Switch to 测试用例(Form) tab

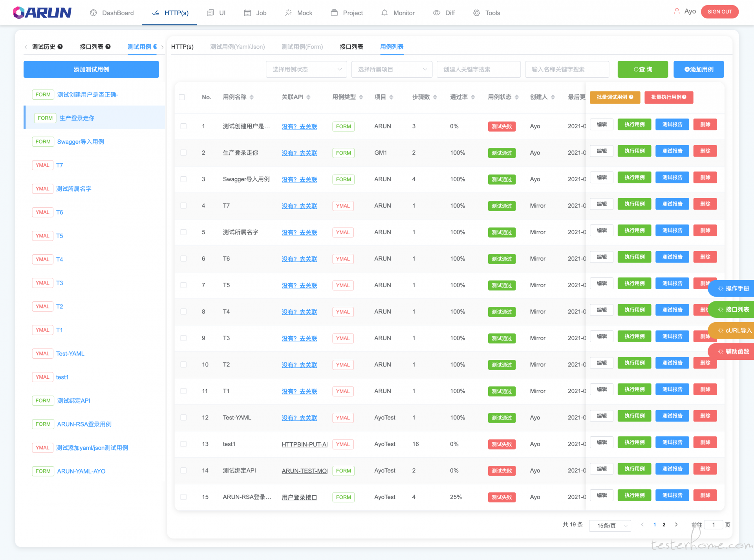(x=302, y=47)
